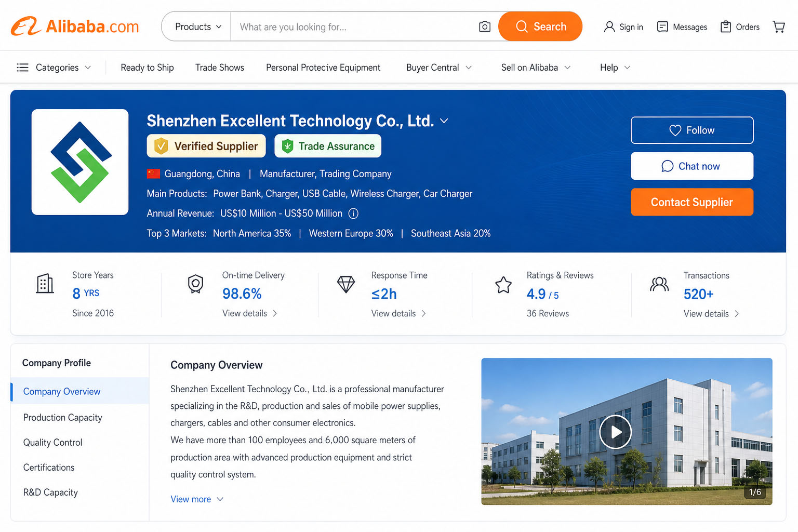Click the Messages speech bubble icon
Screen dimensions: 798x532
(662, 26)
